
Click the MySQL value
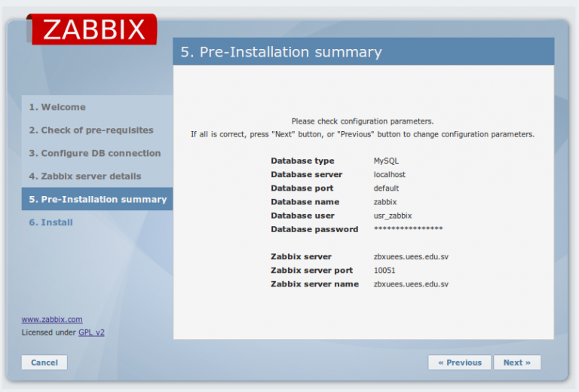click(x=386, y=161)
